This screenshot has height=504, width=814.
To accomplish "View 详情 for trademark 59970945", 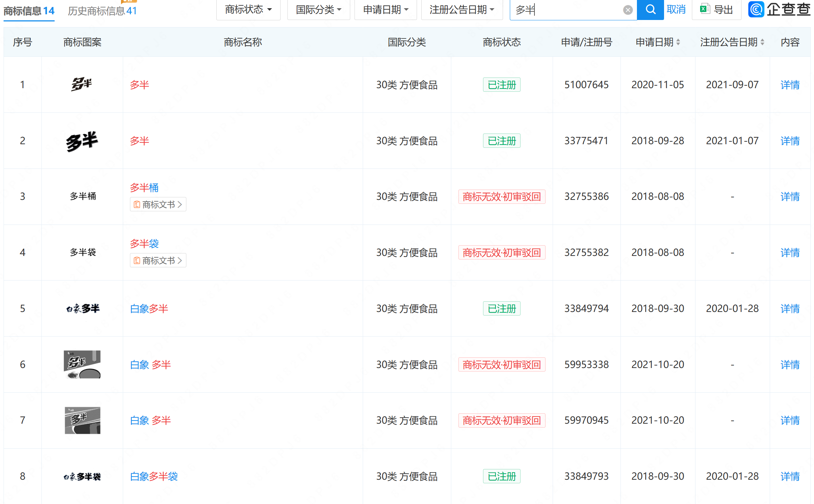I will [x=790, y=420].
